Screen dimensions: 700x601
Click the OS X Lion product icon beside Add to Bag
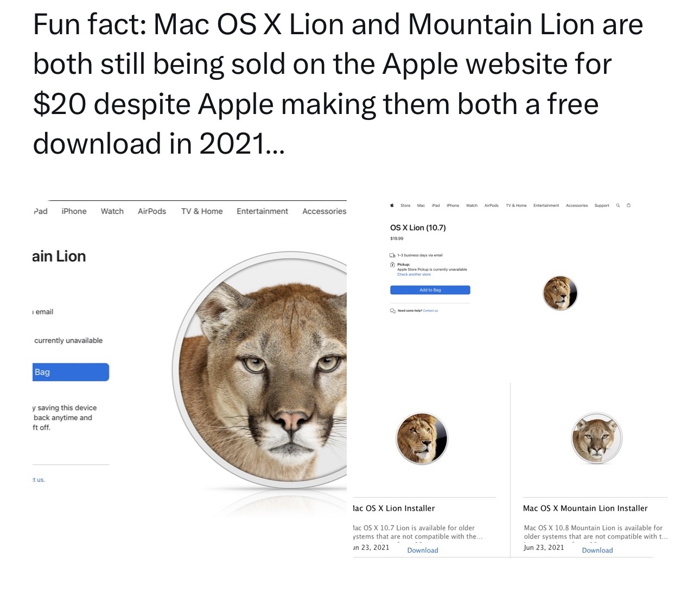coord(560,293)
